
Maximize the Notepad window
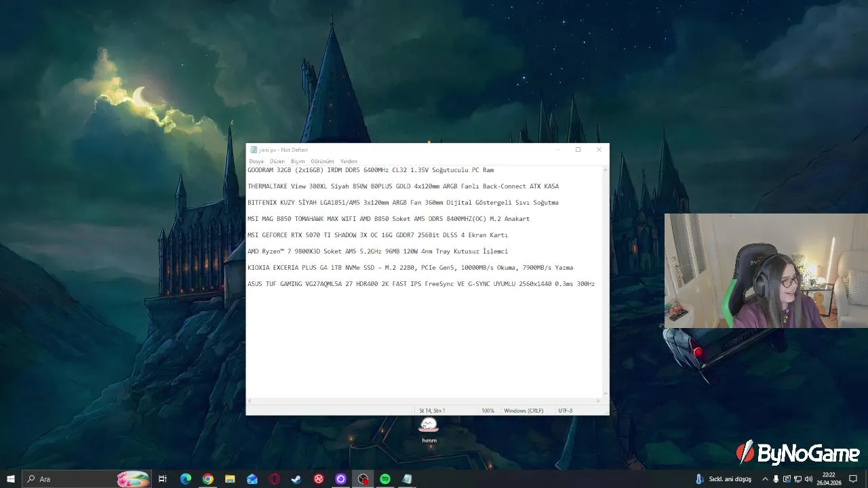pyautogui.click(x=578, y=150)
